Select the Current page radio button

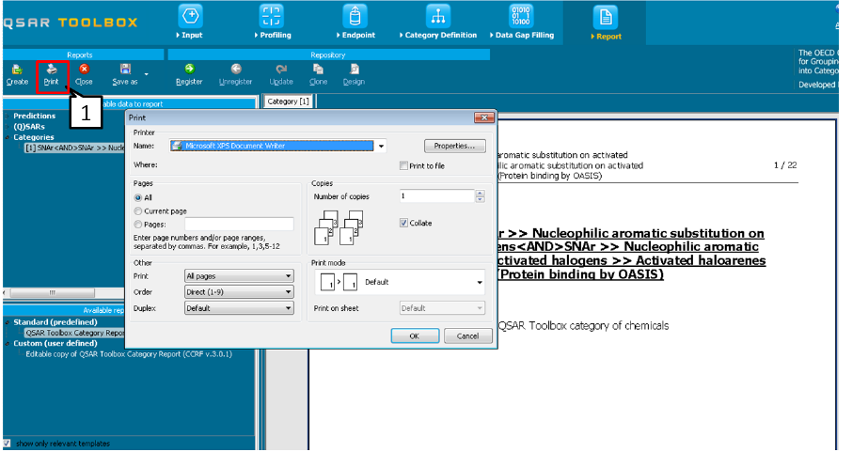click(x=138, y=210)
